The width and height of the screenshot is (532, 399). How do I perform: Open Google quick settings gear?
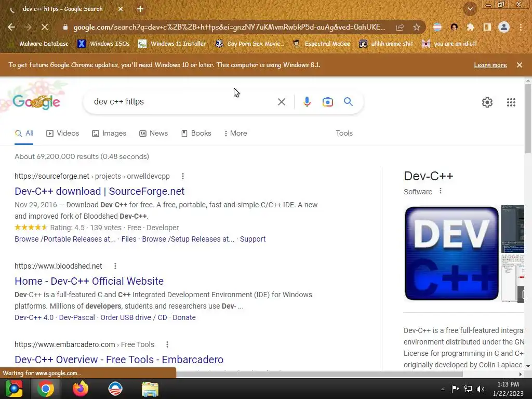click(x=487, y=102)
